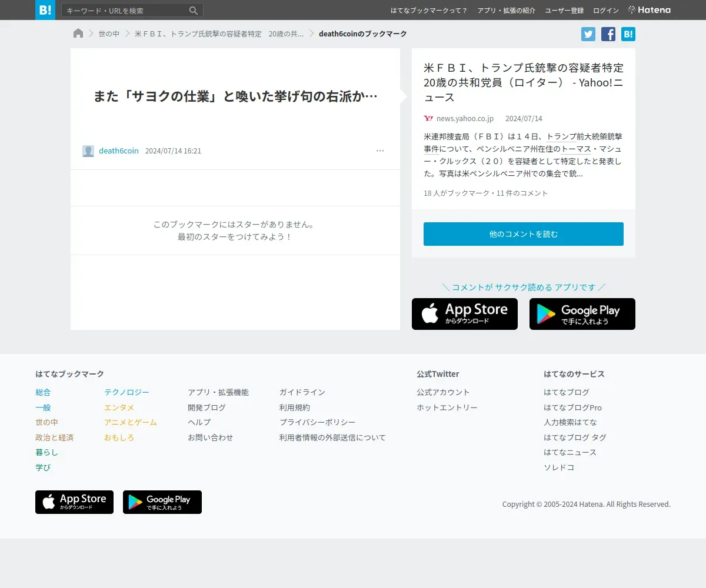The width and height of the screenshot is (706, 588).
Task: Click 他のコメントを読む button
Action: click(524, 234)
